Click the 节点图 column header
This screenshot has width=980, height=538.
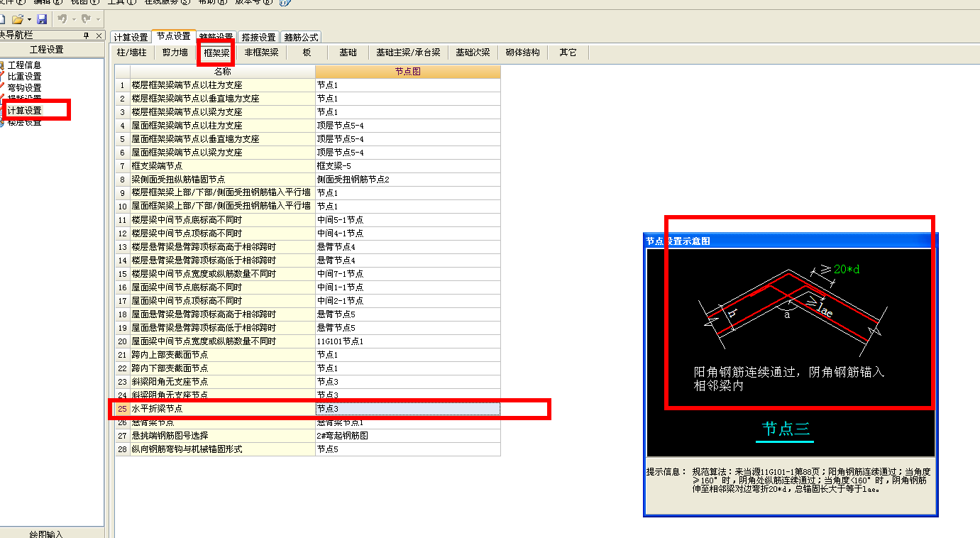point(408,72)
